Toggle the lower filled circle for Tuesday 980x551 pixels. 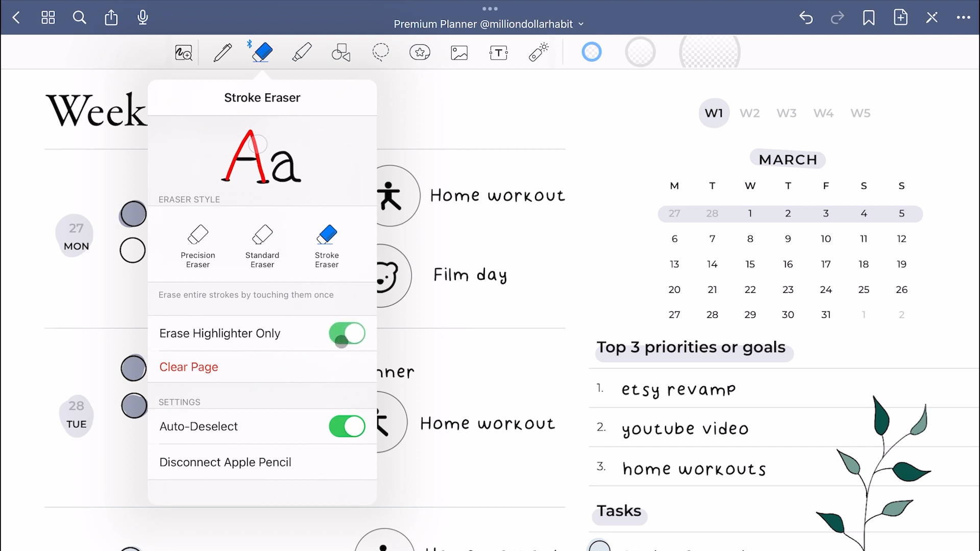click(x=134, y=406)
